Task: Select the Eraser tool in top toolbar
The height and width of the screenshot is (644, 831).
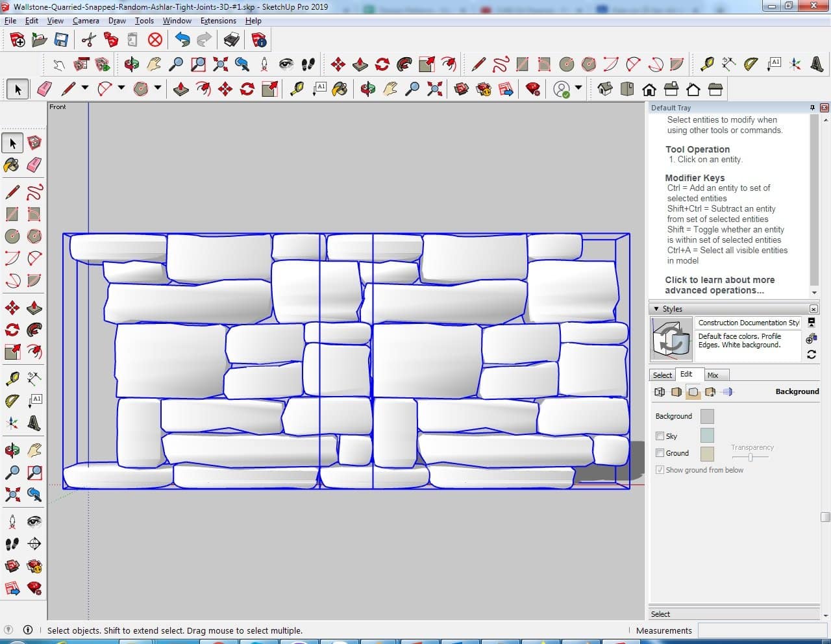Action: tap(44, 89)
